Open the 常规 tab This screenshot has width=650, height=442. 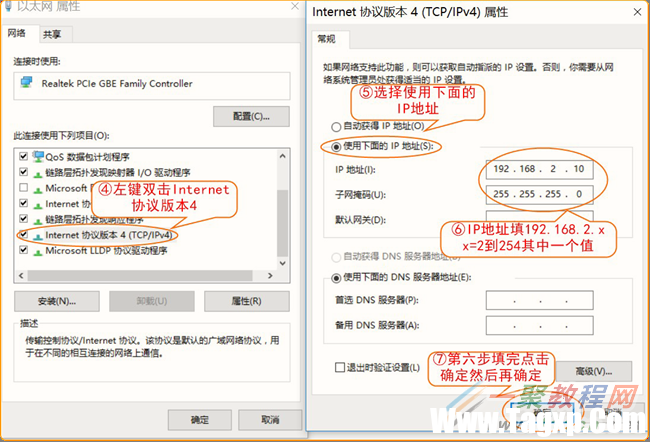pos(327,39)
